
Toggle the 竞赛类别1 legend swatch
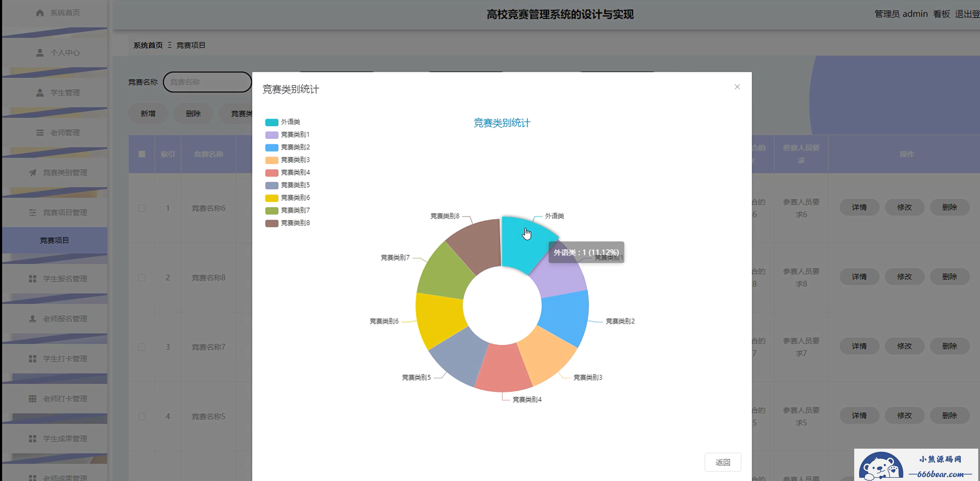click(272, 135)
